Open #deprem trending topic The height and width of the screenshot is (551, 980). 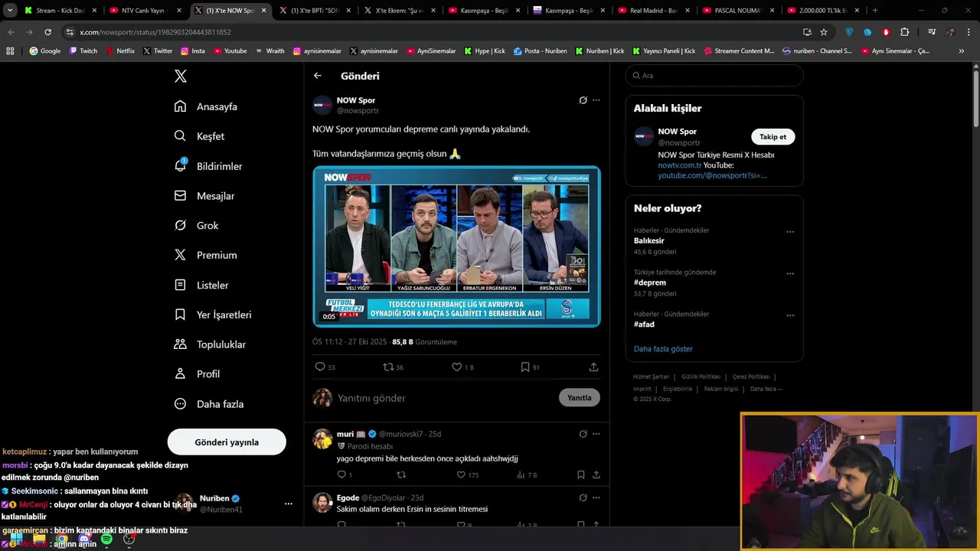[650, 282]
